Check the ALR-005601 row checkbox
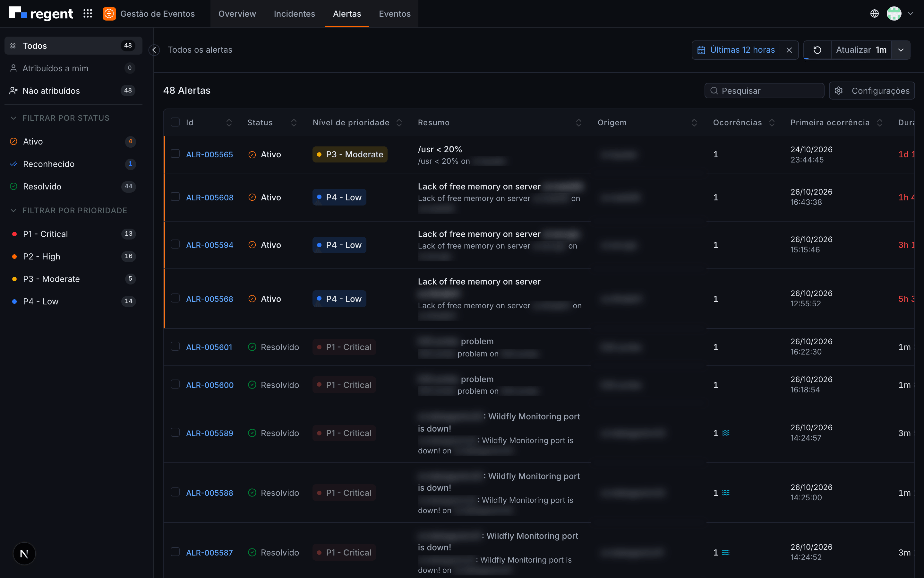The width and height of the screenshot is (924, 578). (x=175, y=346)
